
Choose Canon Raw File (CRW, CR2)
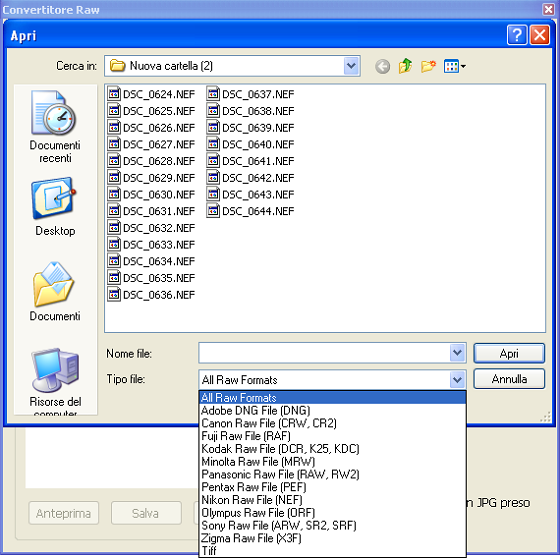332,423
